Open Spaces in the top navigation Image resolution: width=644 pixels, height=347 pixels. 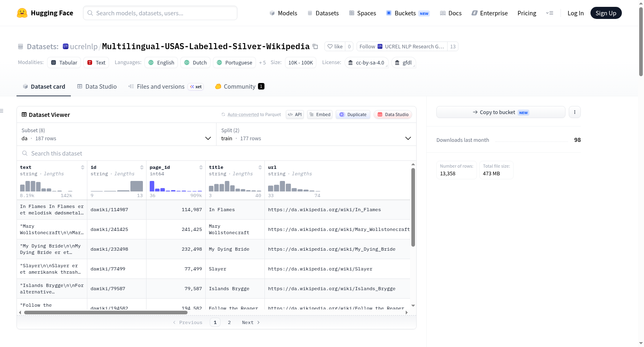coord(362,13)
